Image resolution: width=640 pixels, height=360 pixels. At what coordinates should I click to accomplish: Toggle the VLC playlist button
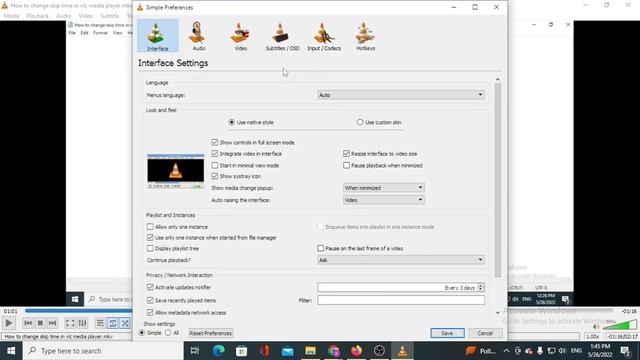100,323
